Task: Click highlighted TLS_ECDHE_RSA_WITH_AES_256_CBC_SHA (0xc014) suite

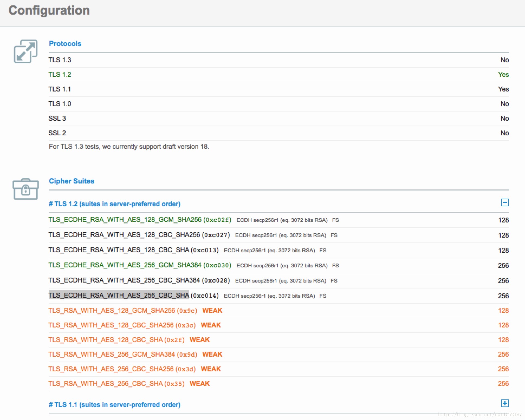Action: (134, 296)
